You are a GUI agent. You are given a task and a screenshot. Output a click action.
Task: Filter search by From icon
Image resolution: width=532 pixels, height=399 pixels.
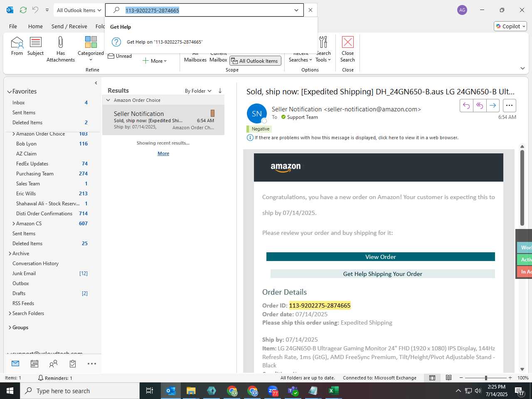[x=17, y=46]
